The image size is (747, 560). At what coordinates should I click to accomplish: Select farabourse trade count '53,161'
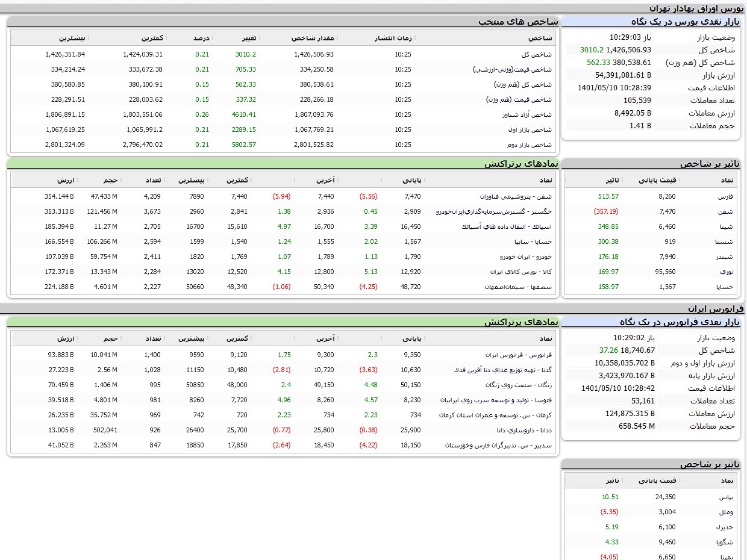(643, 401)
